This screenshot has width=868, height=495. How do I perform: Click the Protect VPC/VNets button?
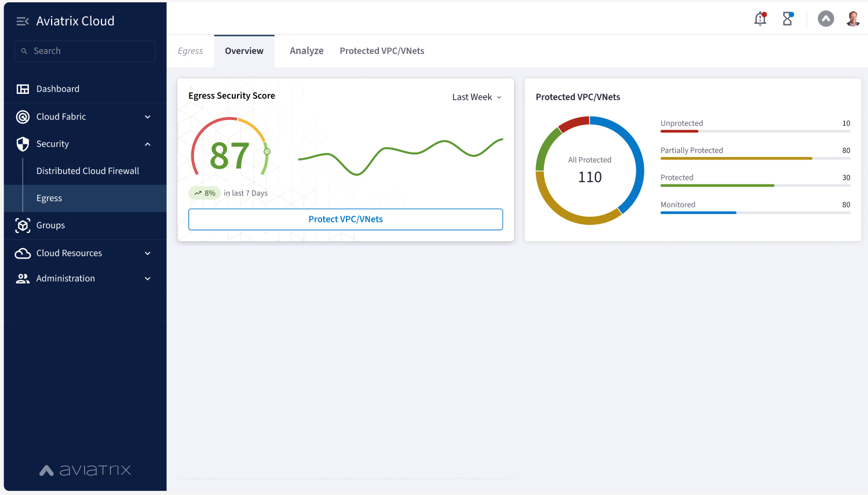pos(346,219)
